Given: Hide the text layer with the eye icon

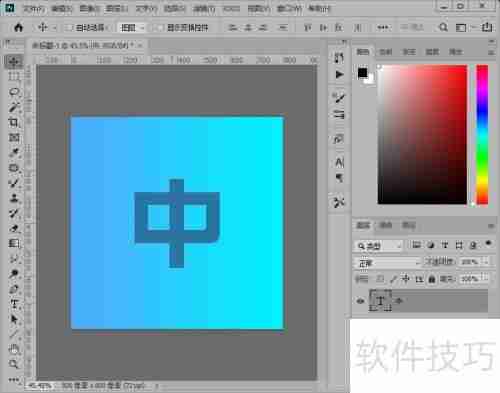Looking at the screenshot, I should pyautogui.click(x=360, y=301).
